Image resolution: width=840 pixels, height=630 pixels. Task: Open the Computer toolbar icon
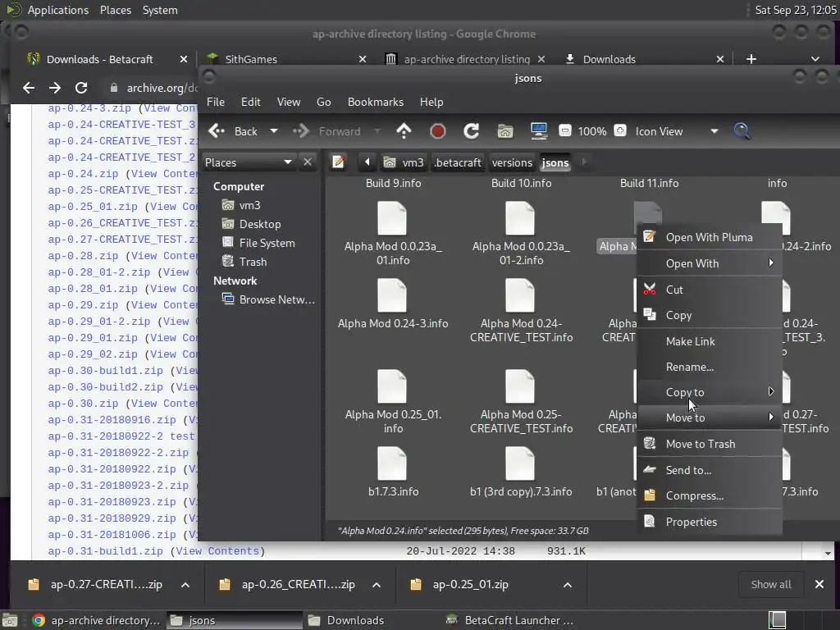pos(538,131)
